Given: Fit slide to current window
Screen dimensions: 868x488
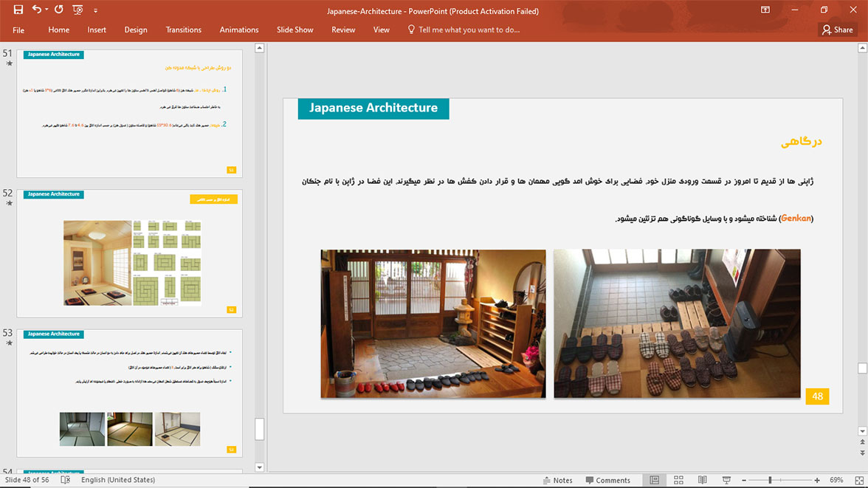Looking at the screenshot, I should (x=859, y=480).
